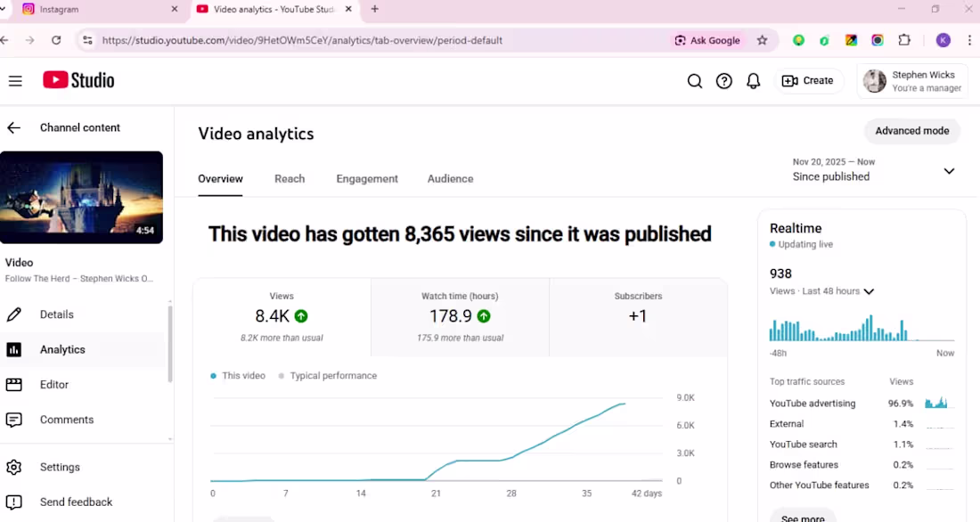Viewport: 980px width, 522px height.
Task: Open the Stephen Wicks account menu
Action: point(912,81)
